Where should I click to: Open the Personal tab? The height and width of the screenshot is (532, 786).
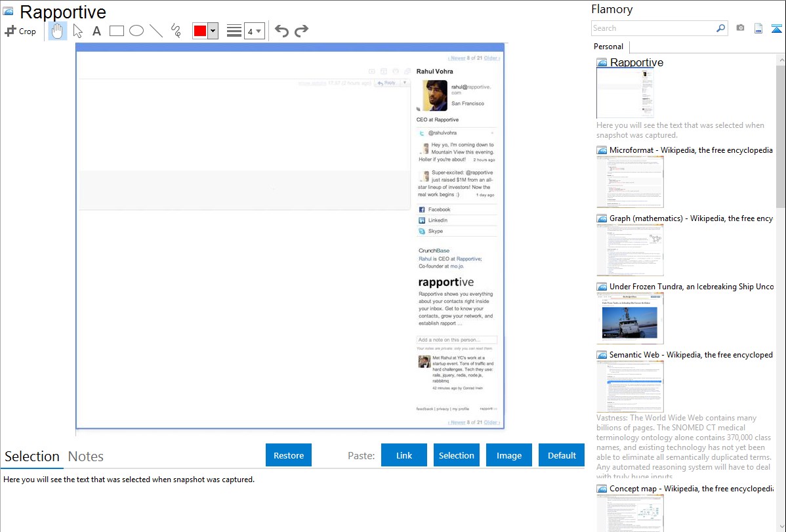tap(609, 47)
